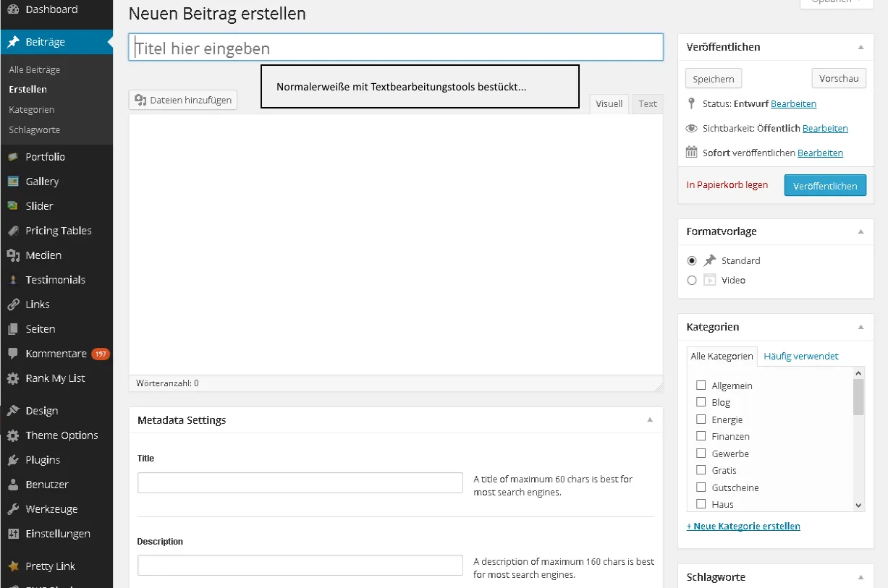Switch to the Text editor tab

click(x=648, y=103)
